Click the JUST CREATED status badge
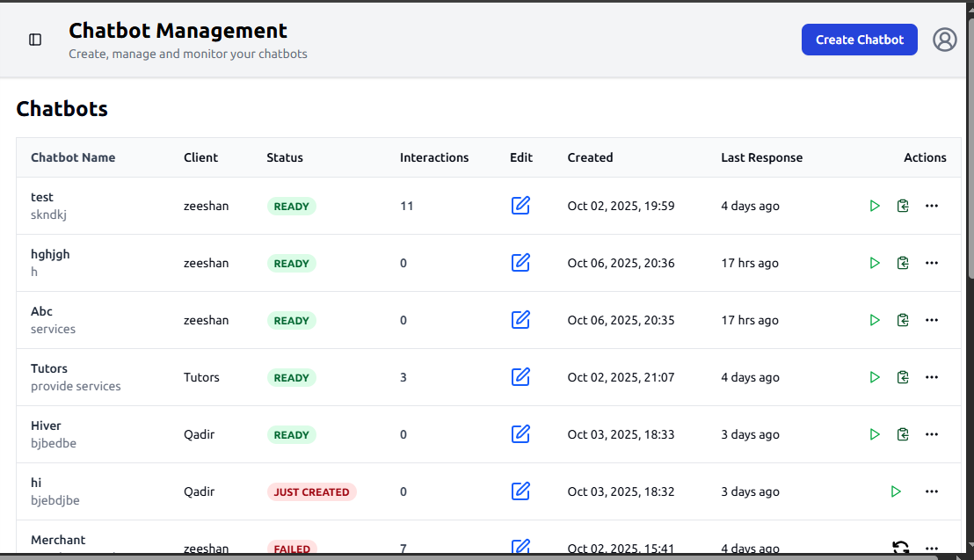 tap(311, 491)
